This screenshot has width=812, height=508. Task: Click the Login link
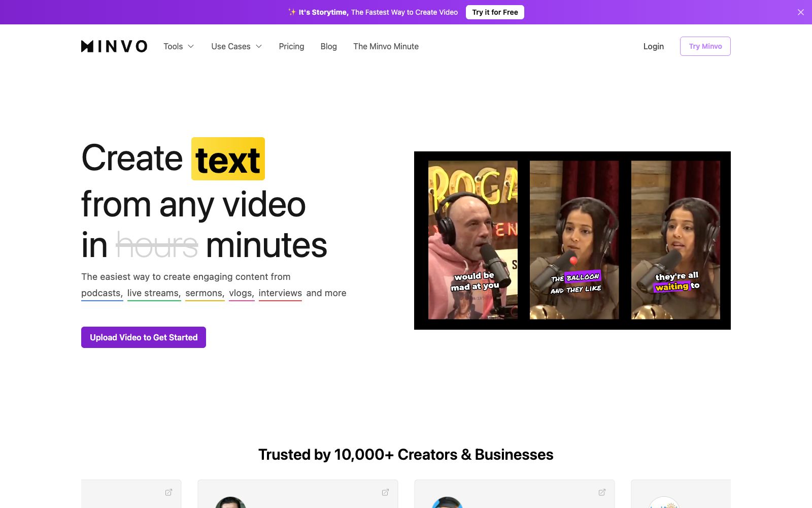pos(653,46)
